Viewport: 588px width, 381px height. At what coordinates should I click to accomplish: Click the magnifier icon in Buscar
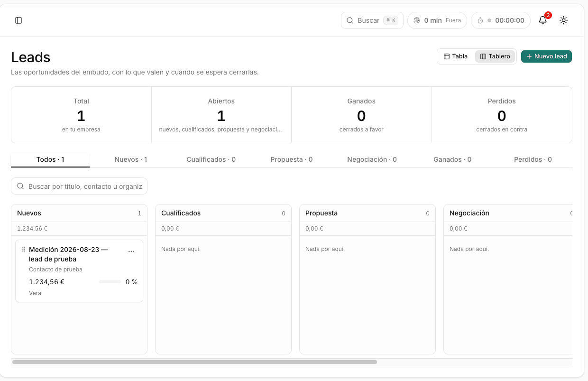(350, 20)
